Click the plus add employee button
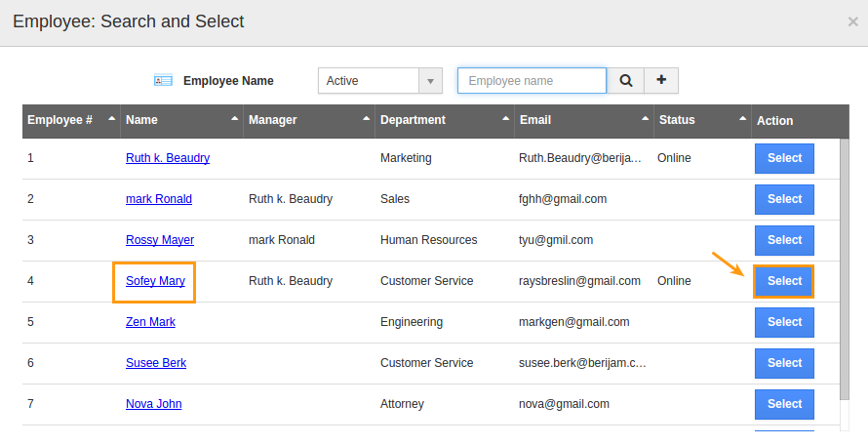 click(x=661, y=80)
